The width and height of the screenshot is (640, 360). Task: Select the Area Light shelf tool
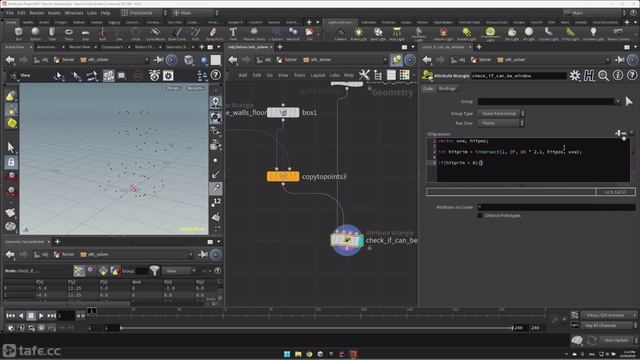point(397,34)
